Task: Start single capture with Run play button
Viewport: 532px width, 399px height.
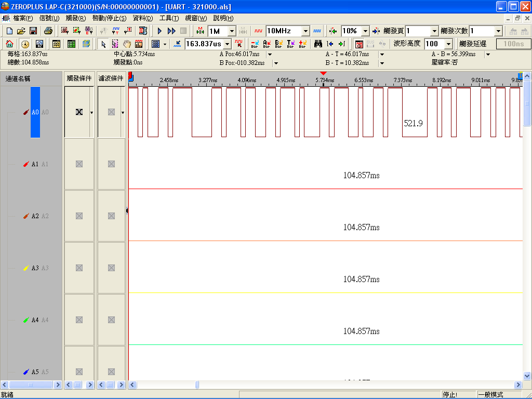Action: [159, 31]
